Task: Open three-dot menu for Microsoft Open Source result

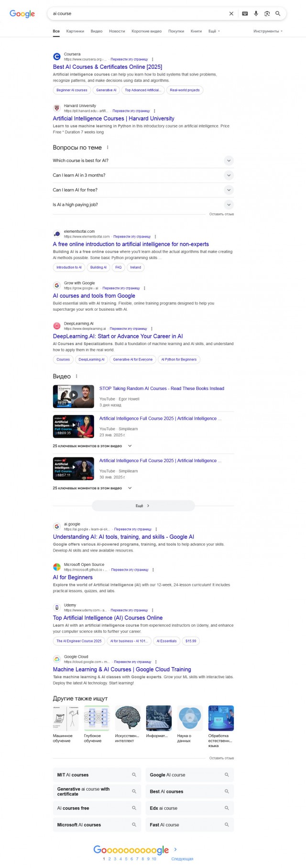Action: [153, 570]
